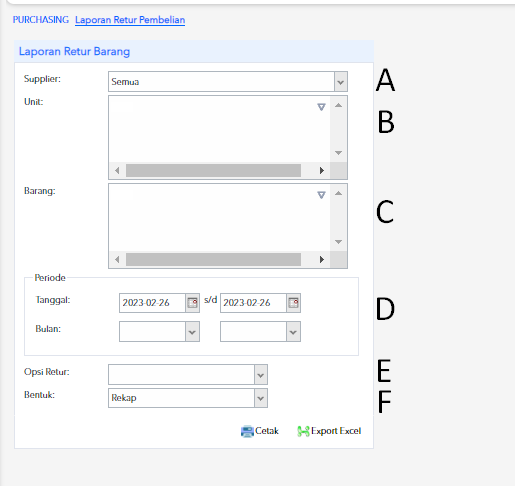Click right arrow of Unit horizontal scrollbar
The width and height of the screenshot is (515, 486).
coord(322,171)
